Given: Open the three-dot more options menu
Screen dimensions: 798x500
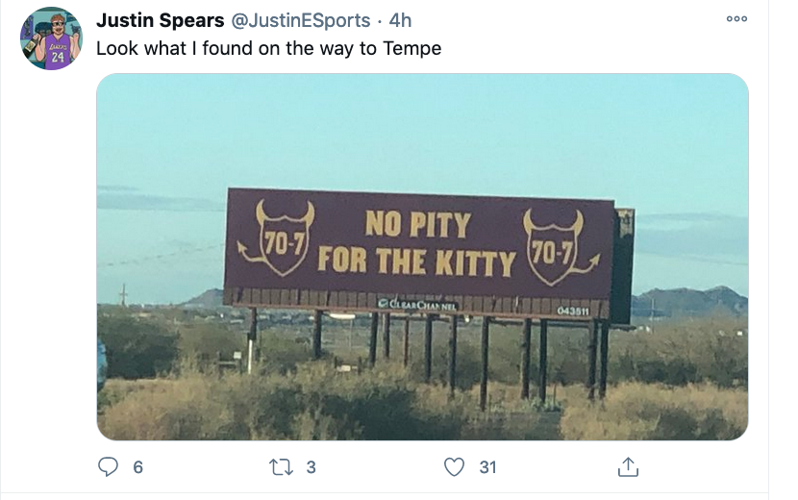Looking at the screenshot, I should coord(737,18).
